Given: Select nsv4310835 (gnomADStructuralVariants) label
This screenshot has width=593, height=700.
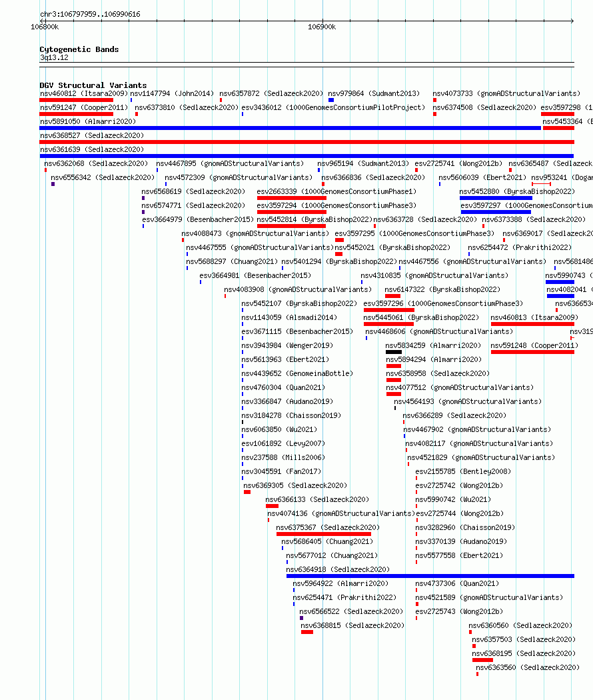Looking at the screenshot, I should pyautogui.click(x=434, y=276).
